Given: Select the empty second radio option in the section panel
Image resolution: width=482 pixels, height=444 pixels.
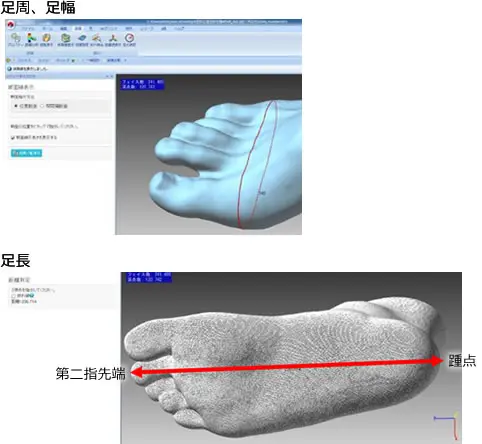Looking at the screenshot, I should point(42,106).
